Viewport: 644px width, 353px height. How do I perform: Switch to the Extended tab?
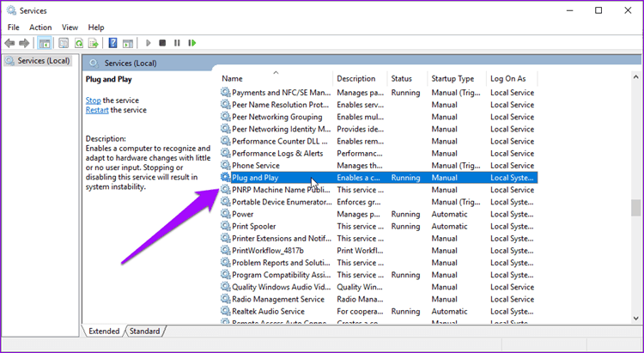click(104, 332)
